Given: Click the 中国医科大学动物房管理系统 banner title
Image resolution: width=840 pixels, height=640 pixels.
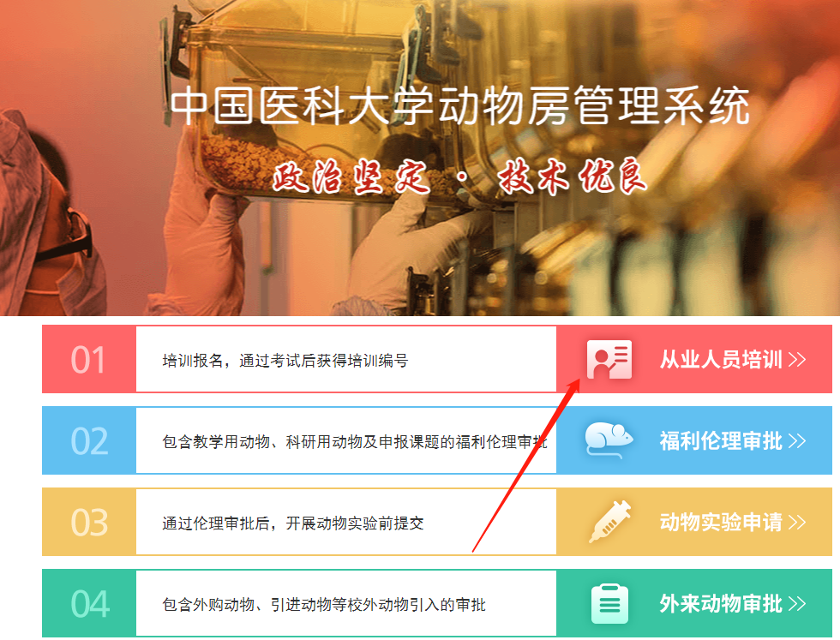Looking at the screenshot, I should (x=459, y=106).
